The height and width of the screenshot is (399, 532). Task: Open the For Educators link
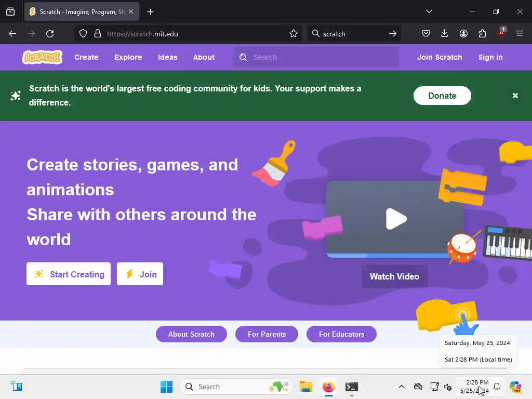[341, 334]
